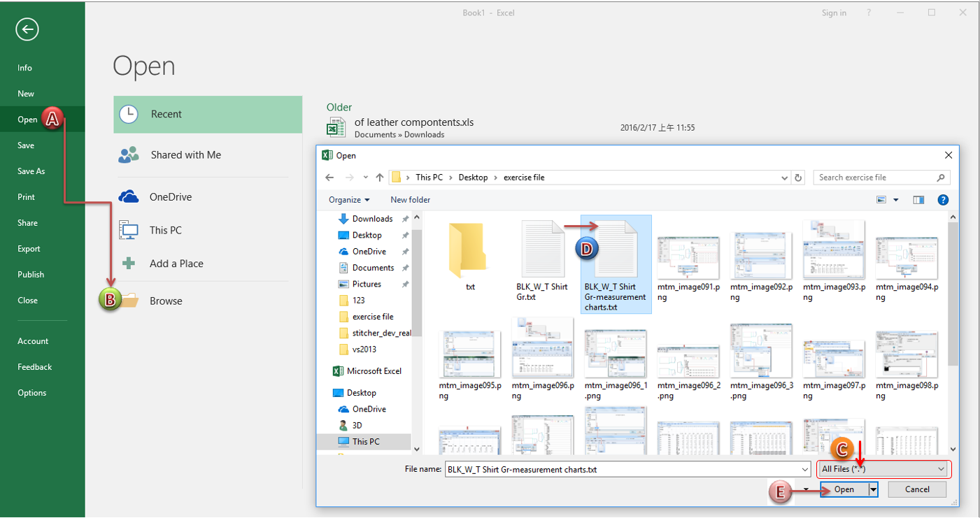Image resolution: width=980 pixels, height=518 pixels.
Task: Toggle the preview pane icon
Action: [x=918, y=200]
